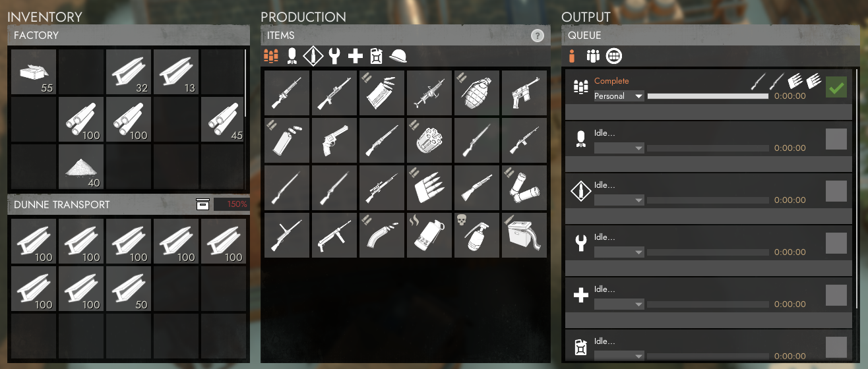868x369 pixels.
Task: Select the 55 crate stack in Factory
Action: [34, 72]
